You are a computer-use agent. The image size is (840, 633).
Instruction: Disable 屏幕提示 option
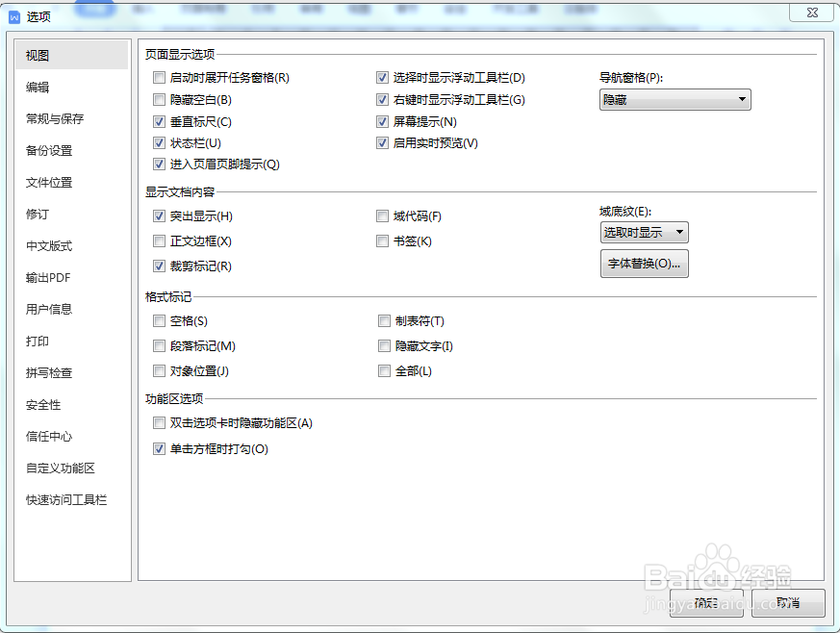coord(383,121)
